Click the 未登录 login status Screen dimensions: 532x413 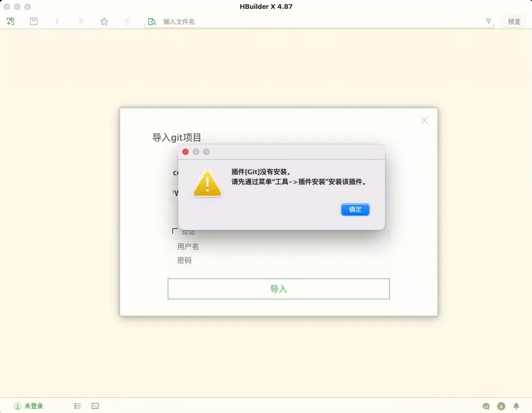(33, 406)
